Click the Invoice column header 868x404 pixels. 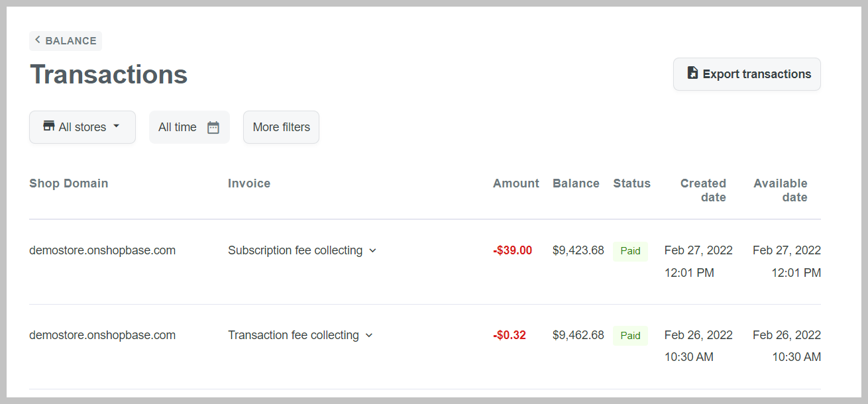click(x=249, y=183)
